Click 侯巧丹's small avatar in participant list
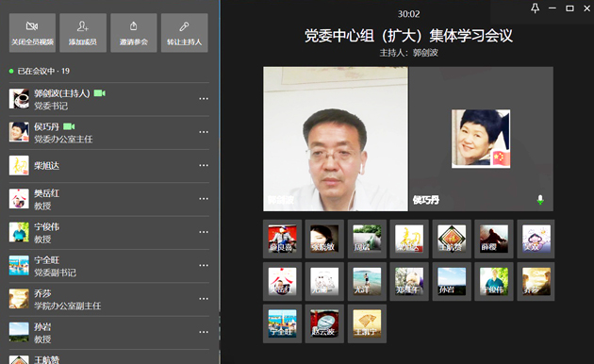The height and width of the screenshot is (364, 594). [x=19, y=132]
